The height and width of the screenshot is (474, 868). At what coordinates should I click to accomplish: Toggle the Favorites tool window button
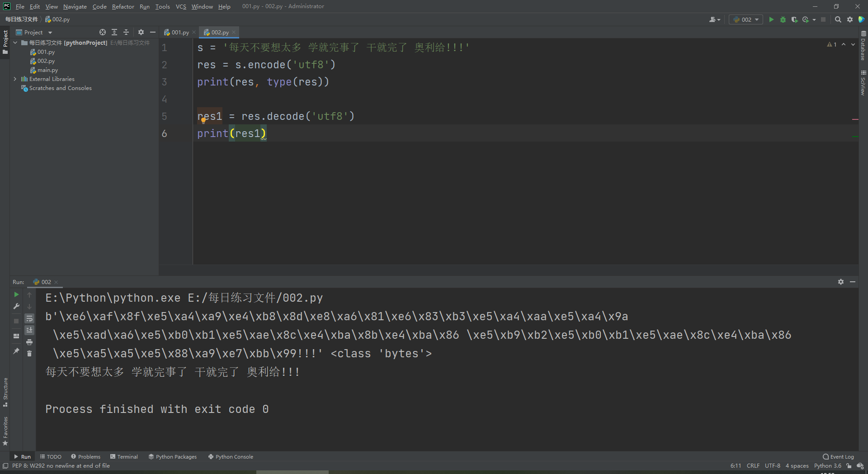pyautogui.click(x=5, y=431)
